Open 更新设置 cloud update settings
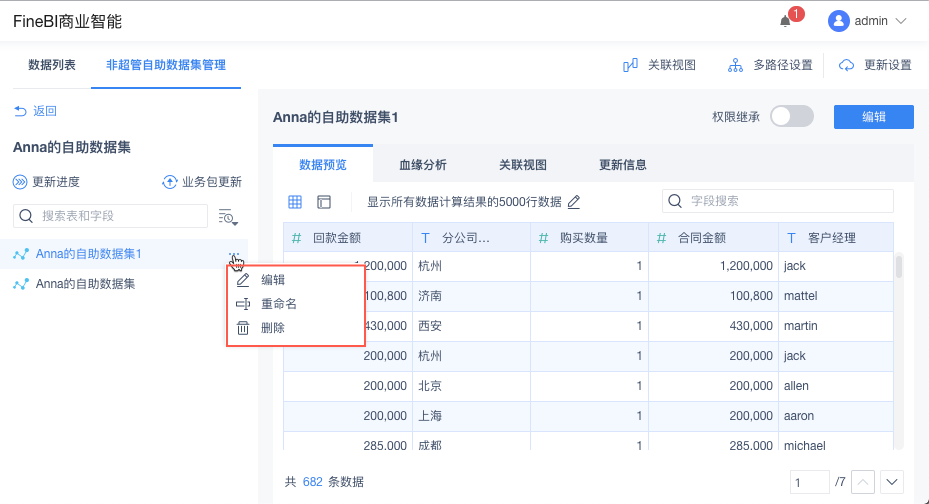929x504 pixels. click(846, 65)
